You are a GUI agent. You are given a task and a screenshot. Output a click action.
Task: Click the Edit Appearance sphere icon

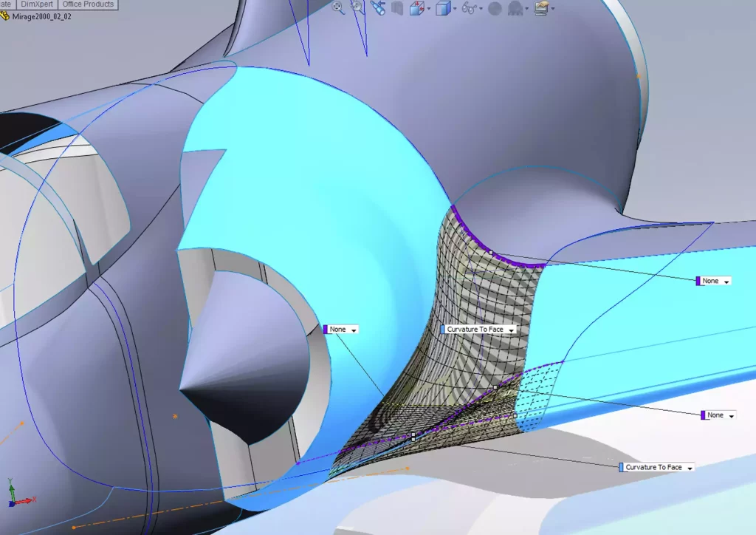point(495,9)
